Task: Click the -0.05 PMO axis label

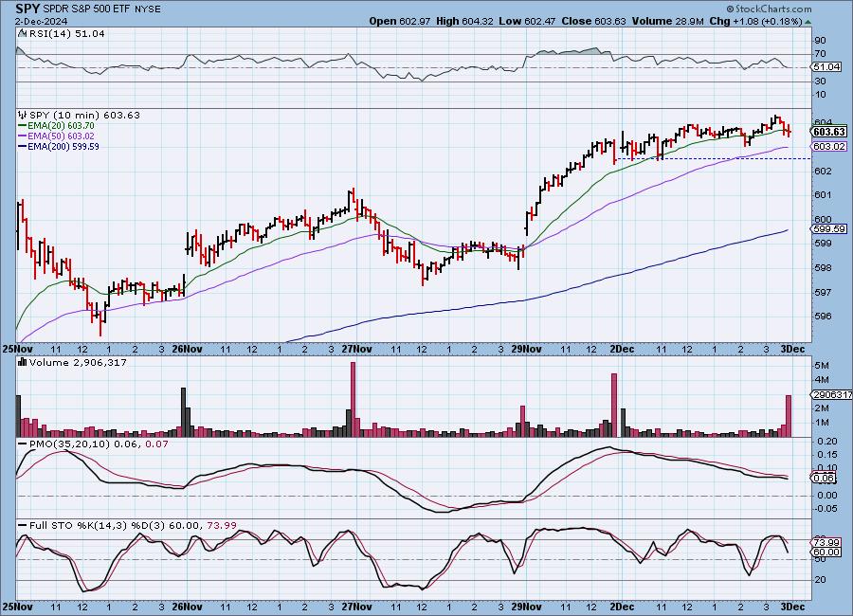Action: click(x=826, y=509)
